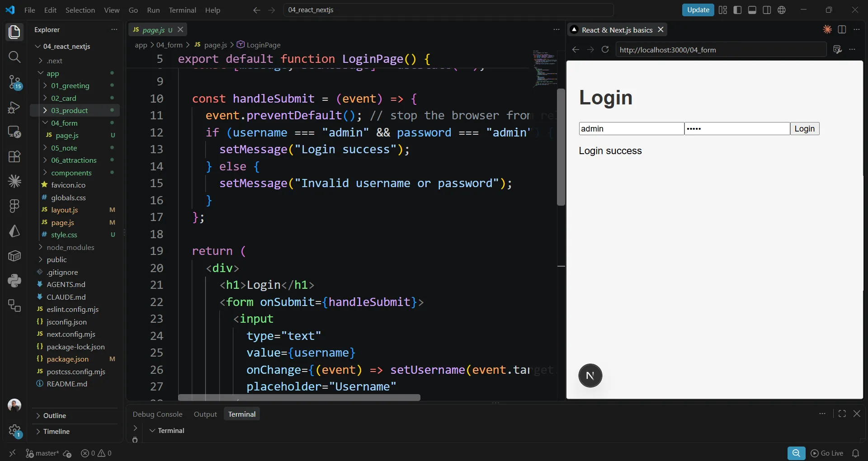
Task: Click the password field in preview
Action: click(x=737, y=128)
